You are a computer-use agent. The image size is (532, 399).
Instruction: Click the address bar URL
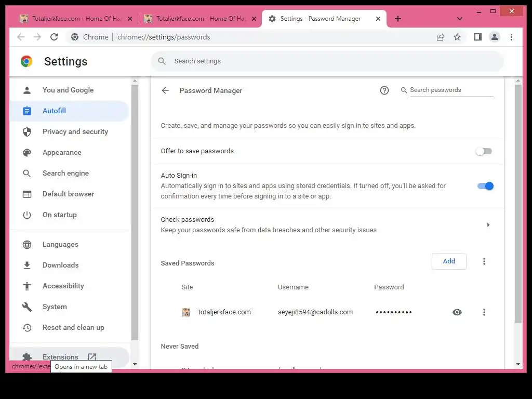point(164,37)
